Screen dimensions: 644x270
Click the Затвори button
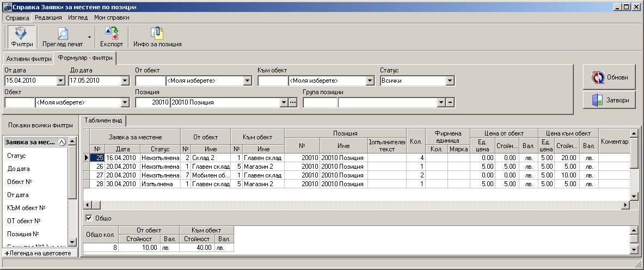[x=609, y=100]
